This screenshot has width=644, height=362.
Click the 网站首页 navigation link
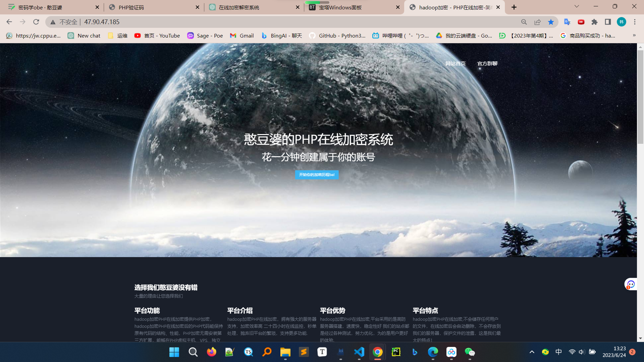click(455, 63)
